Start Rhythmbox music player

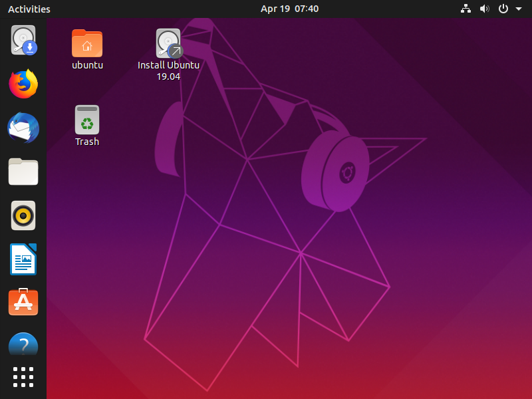[x=23, y=215]
